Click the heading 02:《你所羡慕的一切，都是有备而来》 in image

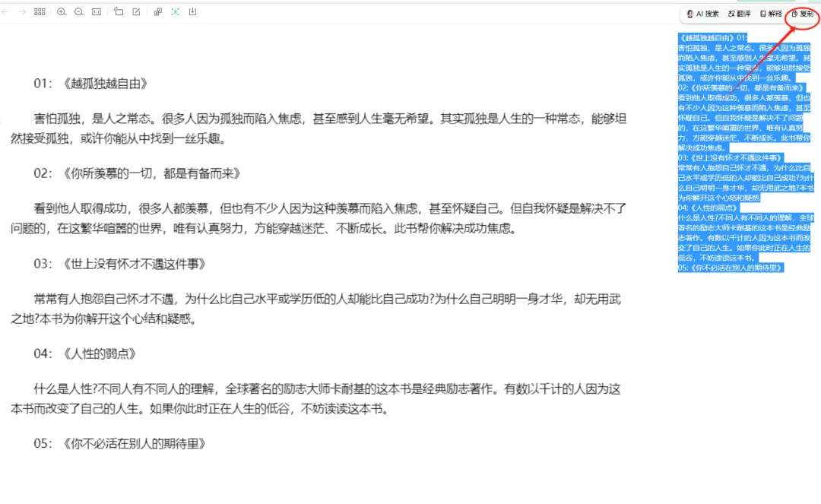[x=137, y=173]
